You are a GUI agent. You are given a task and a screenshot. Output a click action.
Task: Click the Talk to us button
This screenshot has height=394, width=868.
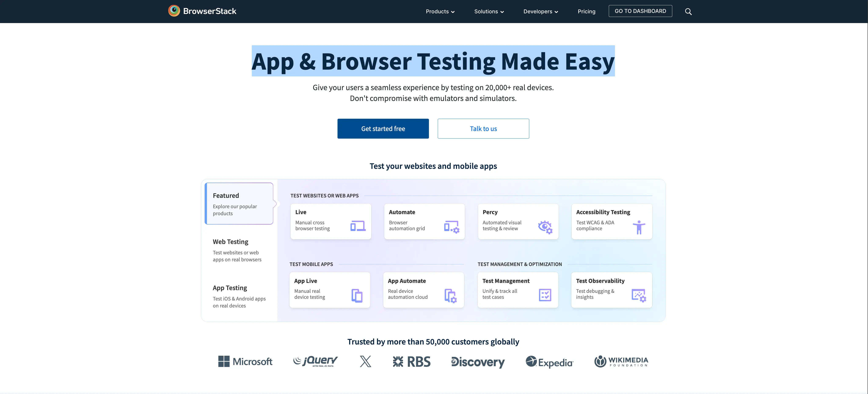483,128
